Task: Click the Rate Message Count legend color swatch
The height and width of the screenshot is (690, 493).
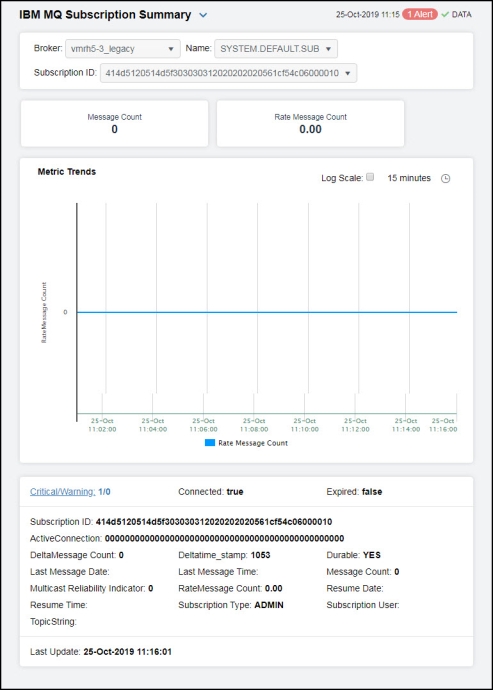Action: tap(210, 443)
